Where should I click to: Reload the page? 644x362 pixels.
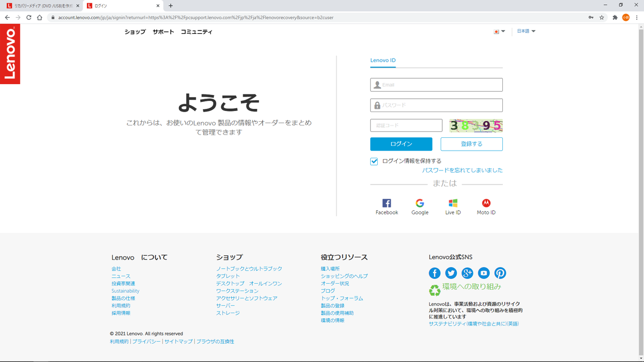(28, 17)
